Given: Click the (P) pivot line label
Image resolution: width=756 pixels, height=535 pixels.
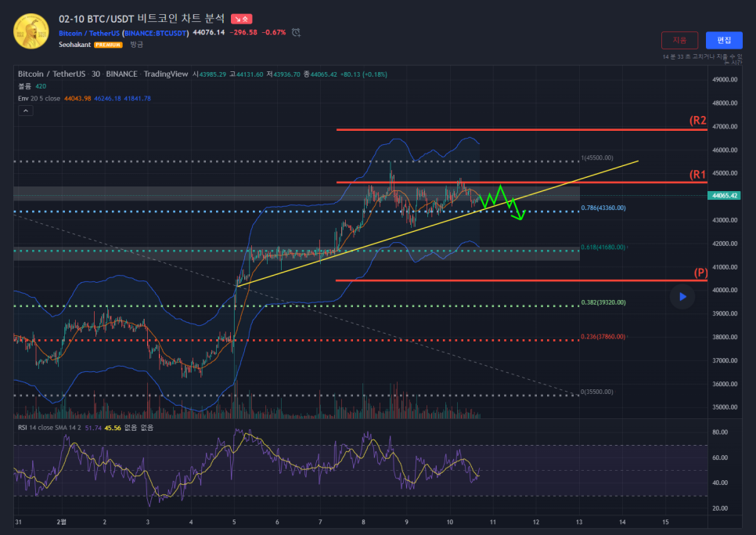Looking at the screenshot, I should pos(700,273).
